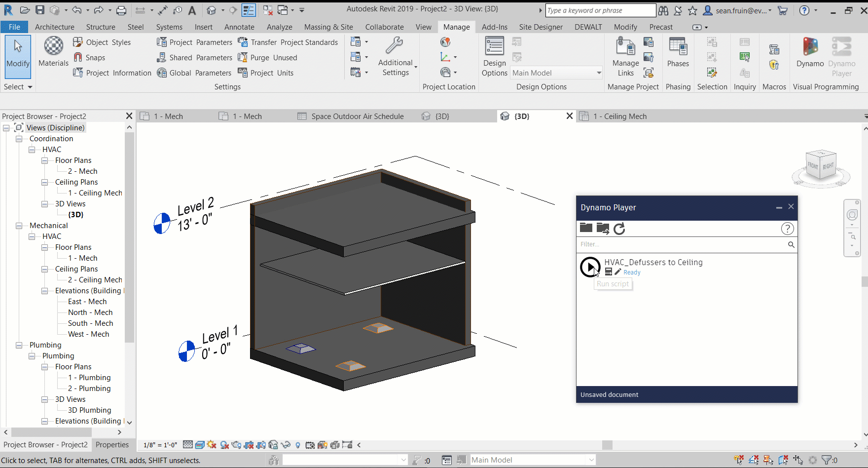Select the Text tool in quick access toolbar

click(192, 10)
